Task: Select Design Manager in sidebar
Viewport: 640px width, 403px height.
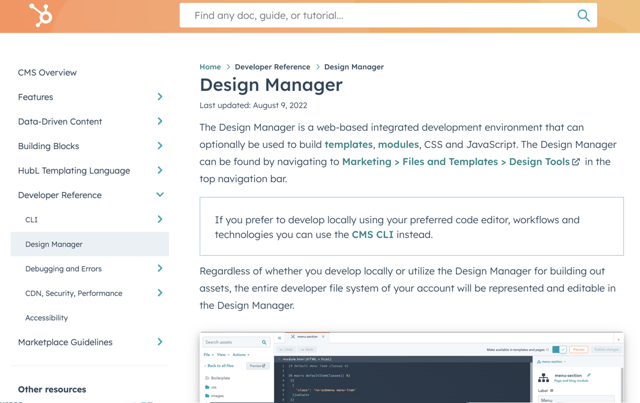Action: tap(90, 244)
